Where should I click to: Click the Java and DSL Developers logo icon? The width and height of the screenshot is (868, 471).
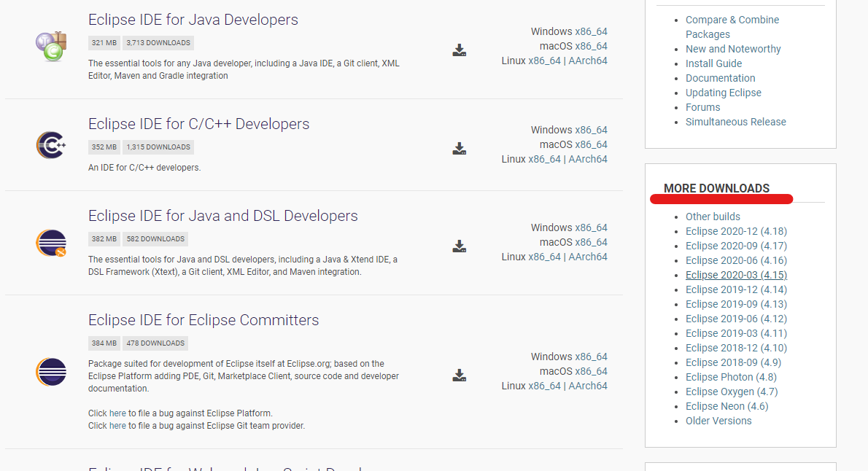[51, 243]
